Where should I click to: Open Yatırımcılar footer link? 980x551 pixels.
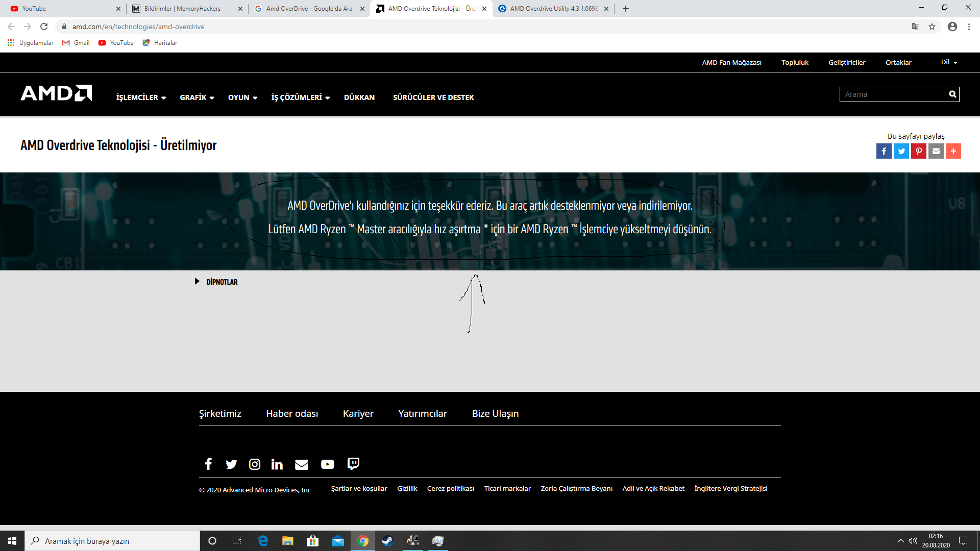[x=423, y=414]
